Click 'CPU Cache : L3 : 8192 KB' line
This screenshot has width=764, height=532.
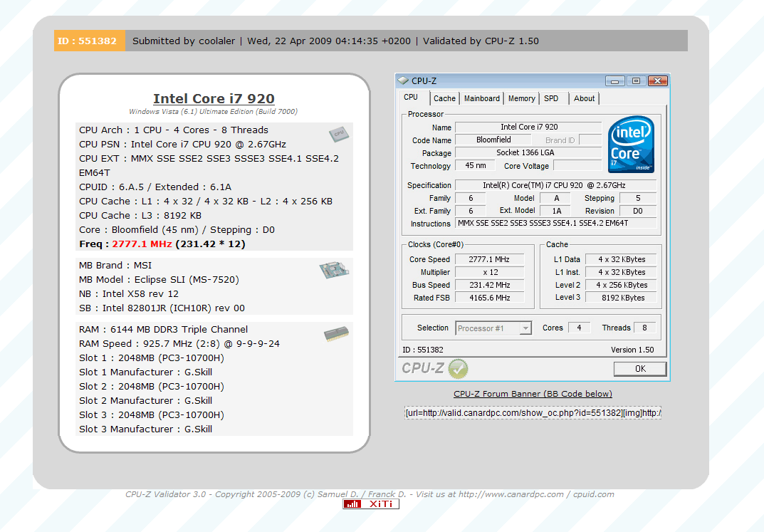(140, 215)
